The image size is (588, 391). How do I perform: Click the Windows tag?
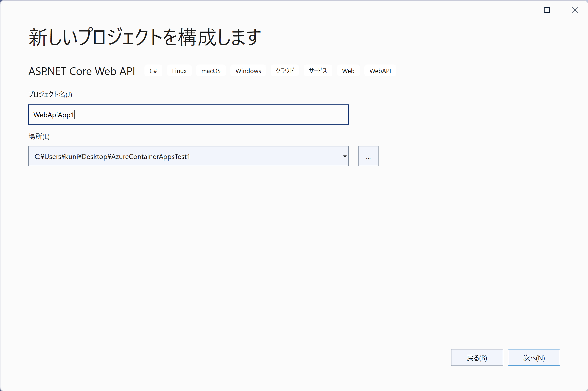[248, 71]
